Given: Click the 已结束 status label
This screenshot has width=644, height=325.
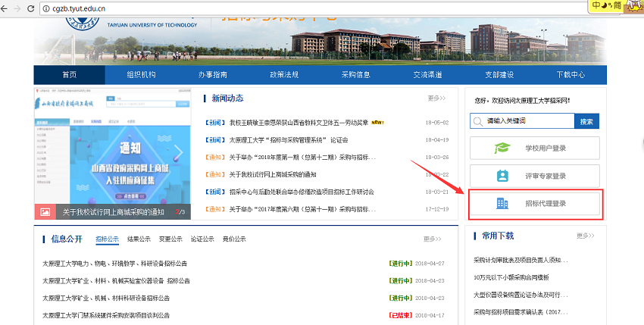Looking at the screenshot, I should point(400,316).
